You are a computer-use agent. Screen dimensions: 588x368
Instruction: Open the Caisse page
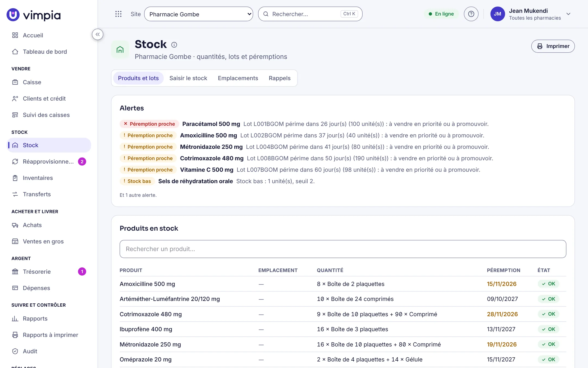(49, 82)
